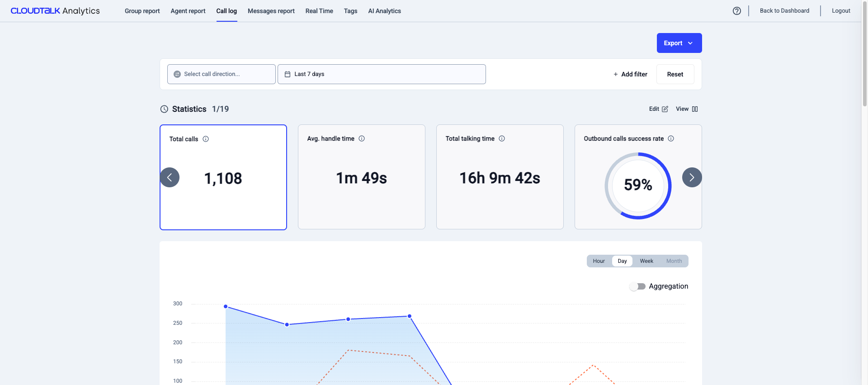Click the second data point near 250

point(287,324)
